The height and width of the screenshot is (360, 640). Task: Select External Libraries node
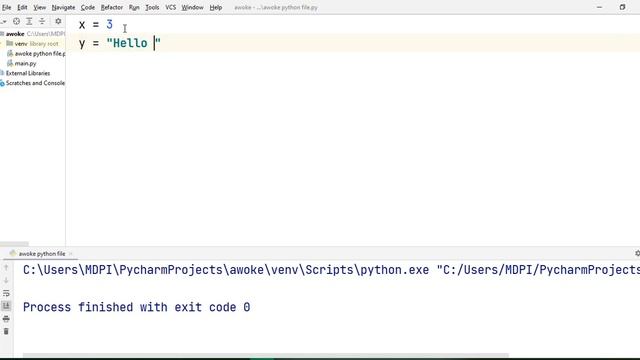pyautogui.click(x=28, y=73)
